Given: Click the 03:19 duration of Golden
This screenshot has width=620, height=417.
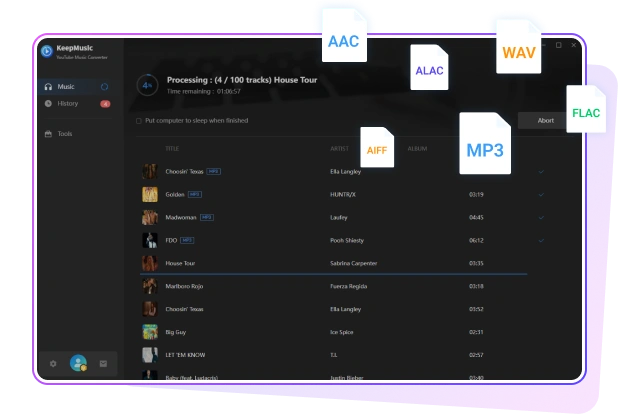Looking at the screenshot, I should tap(476, 194).
